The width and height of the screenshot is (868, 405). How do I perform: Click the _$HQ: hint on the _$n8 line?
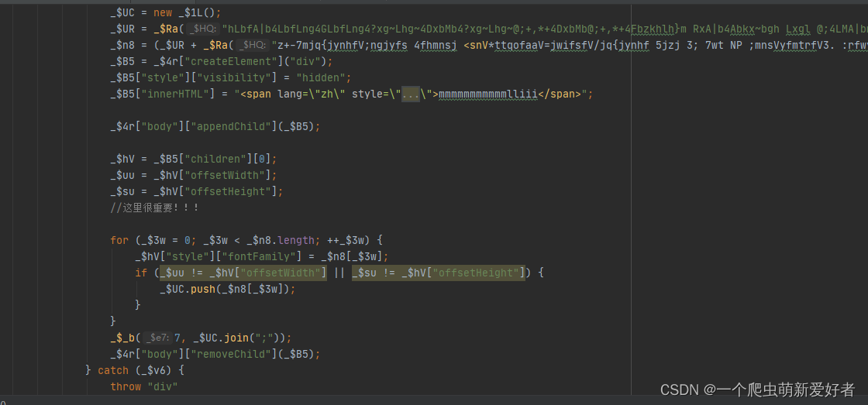253,45
